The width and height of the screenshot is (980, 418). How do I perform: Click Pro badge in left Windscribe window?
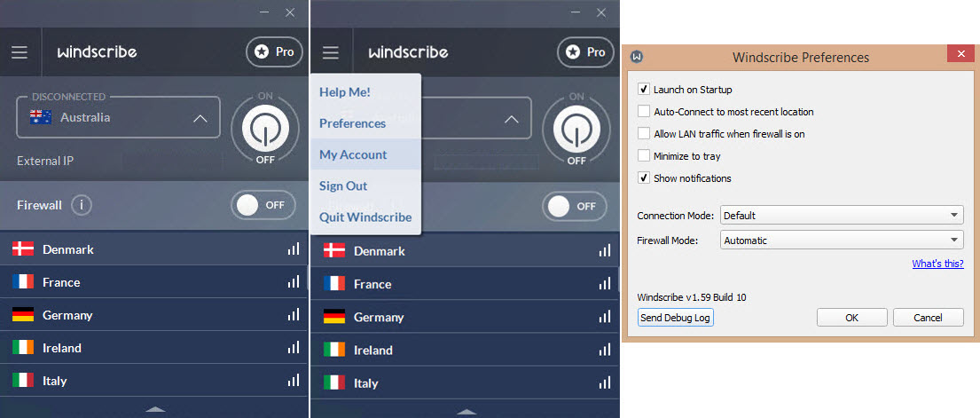[x=274, y=52]
